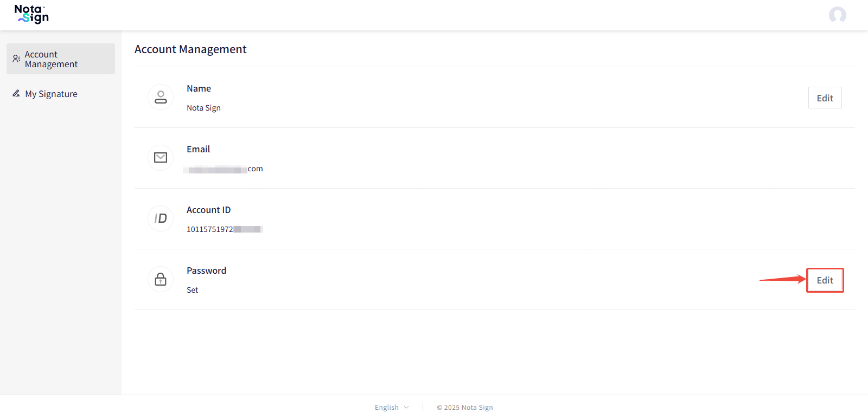The height and width of the screenshot is (419, 868).
Task: Click the pen icon next to My Signature
Action: pyautogui.click(x=16, y=94)
